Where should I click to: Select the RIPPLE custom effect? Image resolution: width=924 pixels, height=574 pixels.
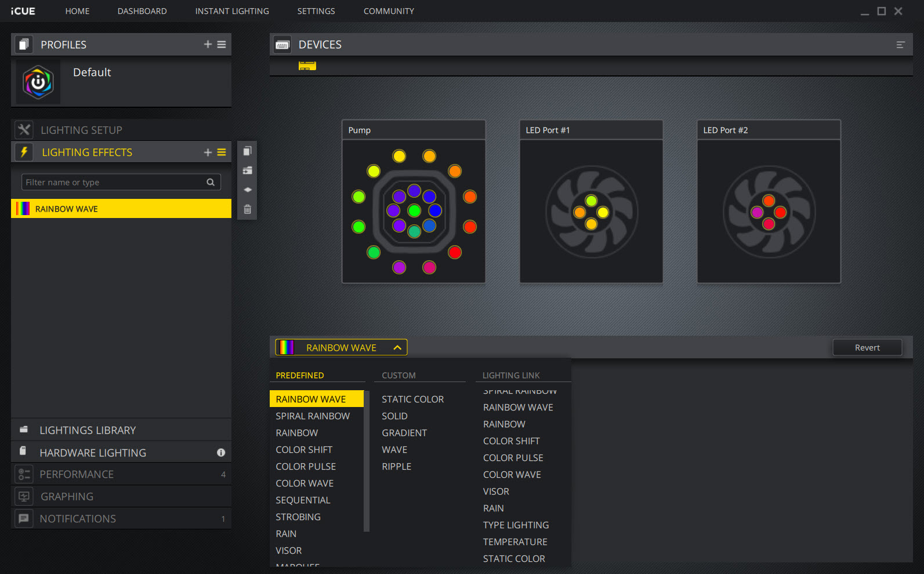(x=396, y=466)
